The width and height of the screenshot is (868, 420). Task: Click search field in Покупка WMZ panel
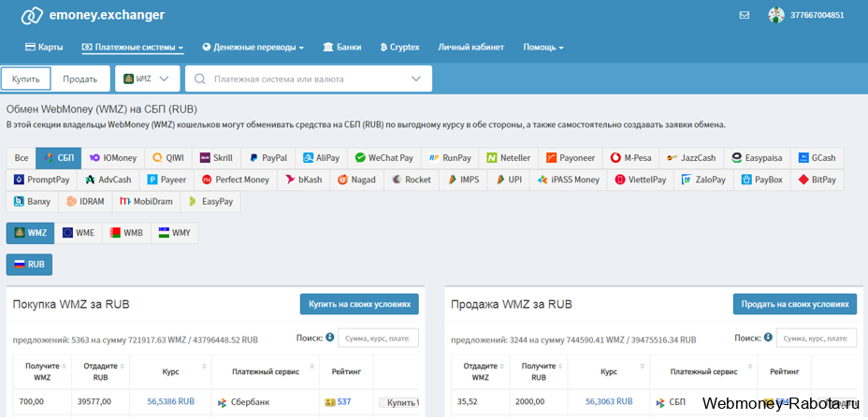click(x=378, y=338)
